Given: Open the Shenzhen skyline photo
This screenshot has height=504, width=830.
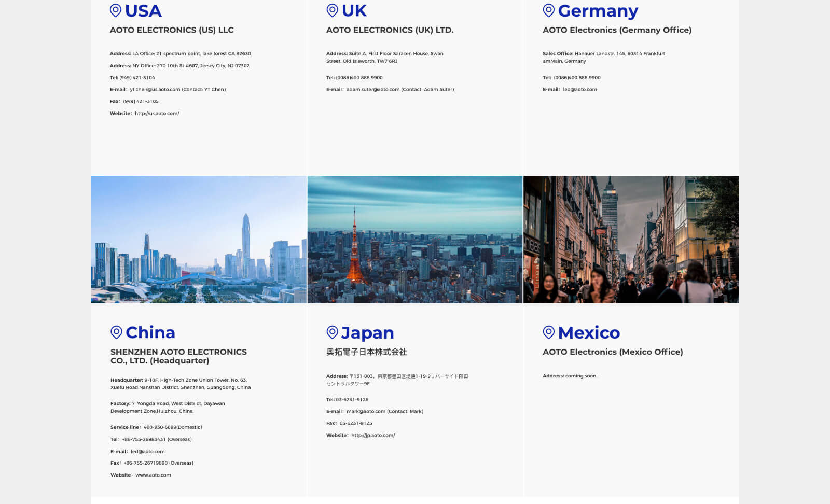Looking at the screenshot, I should click(x=199, y=240).
